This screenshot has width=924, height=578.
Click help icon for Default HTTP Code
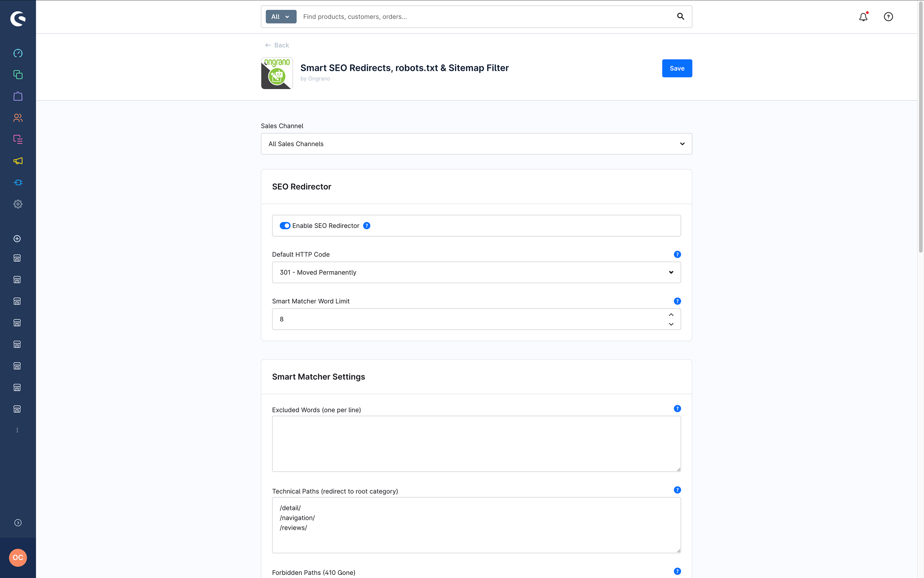click(677, 254)
